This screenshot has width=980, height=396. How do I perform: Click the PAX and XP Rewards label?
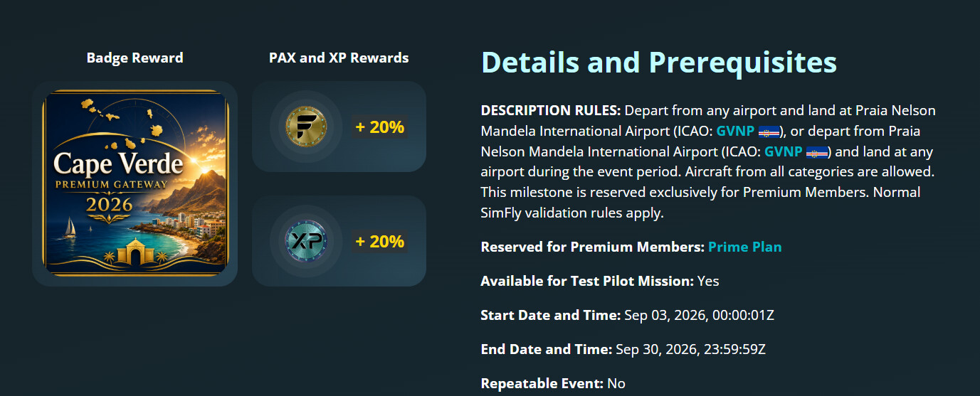pos(339,58)
